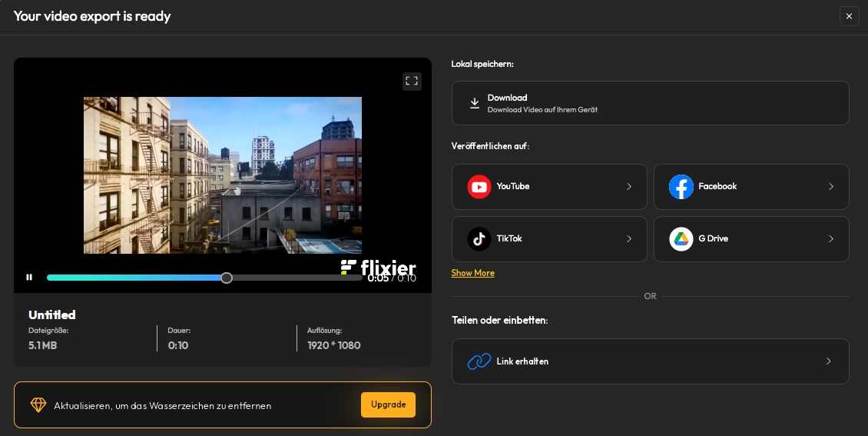Click the video preview thumbnail
The image size is (868, 436).
223,175
